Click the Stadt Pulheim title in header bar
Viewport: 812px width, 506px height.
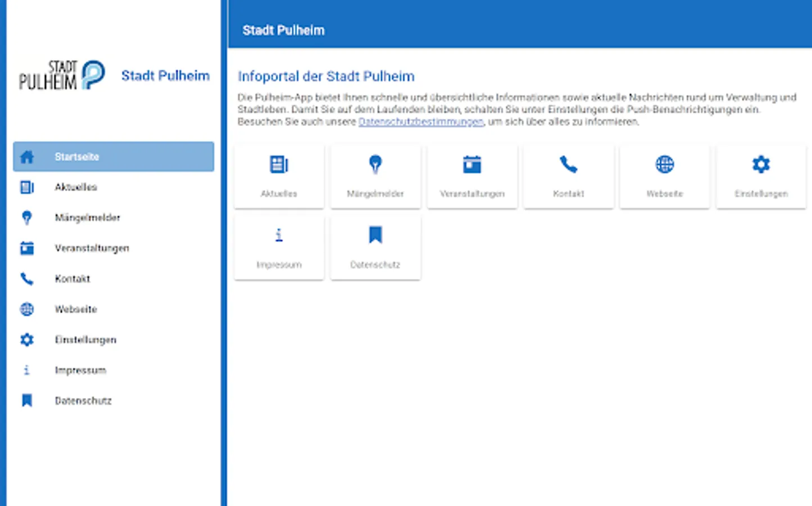tap(283, 30)
